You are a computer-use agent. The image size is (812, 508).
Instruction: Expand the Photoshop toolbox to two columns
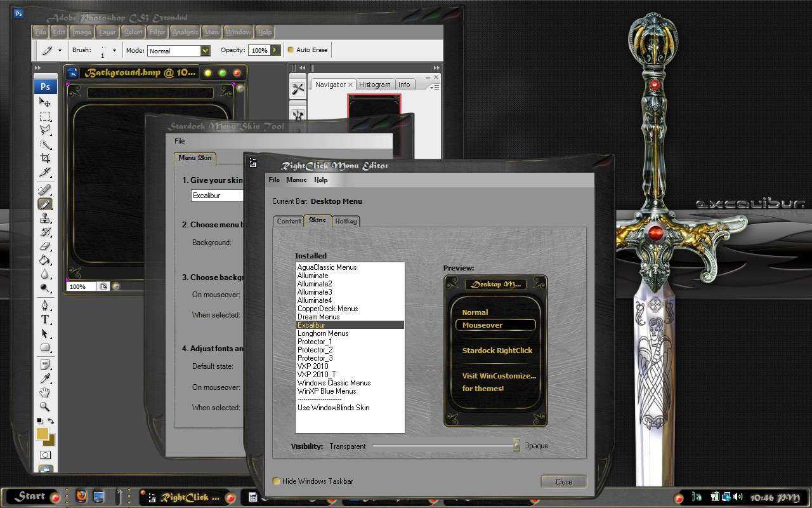pos(38,68)
